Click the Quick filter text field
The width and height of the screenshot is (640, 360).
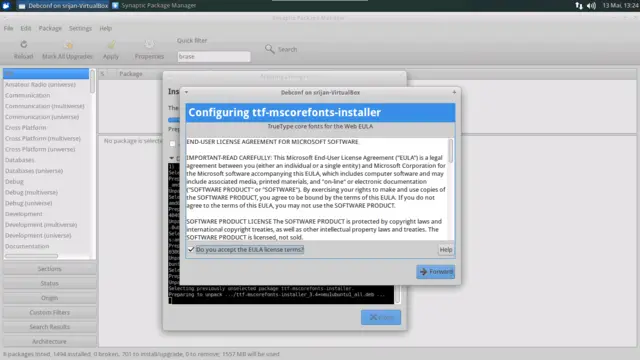click(214, 56)
